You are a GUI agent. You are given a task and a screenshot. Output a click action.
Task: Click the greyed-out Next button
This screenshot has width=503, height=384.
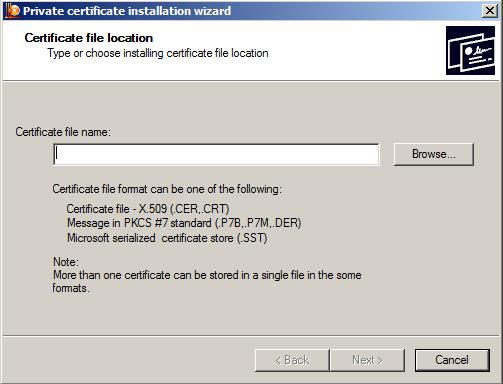(x=367, y=360)
